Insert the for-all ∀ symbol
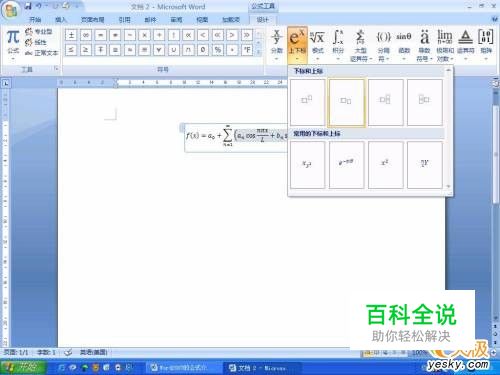The width and height of the screenshot is (500, 375). coord(159,50)
